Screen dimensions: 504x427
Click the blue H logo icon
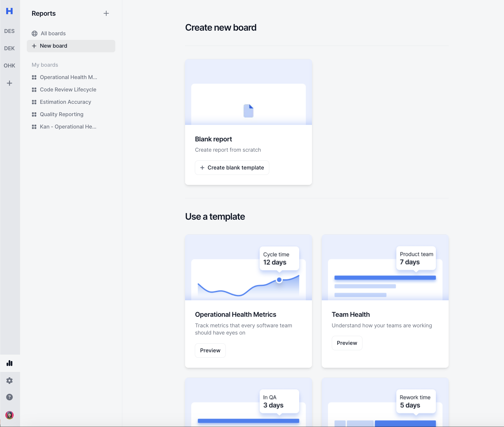10,11
